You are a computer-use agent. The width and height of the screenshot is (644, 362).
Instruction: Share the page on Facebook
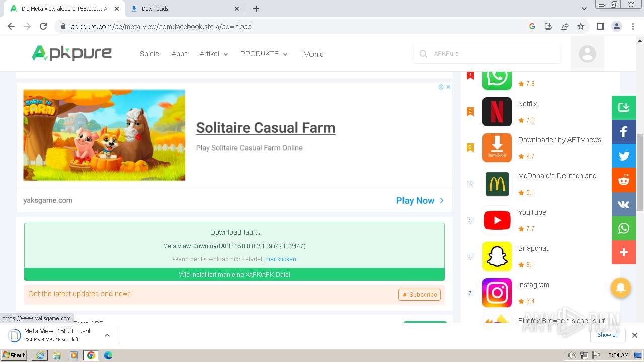point(624,132)
